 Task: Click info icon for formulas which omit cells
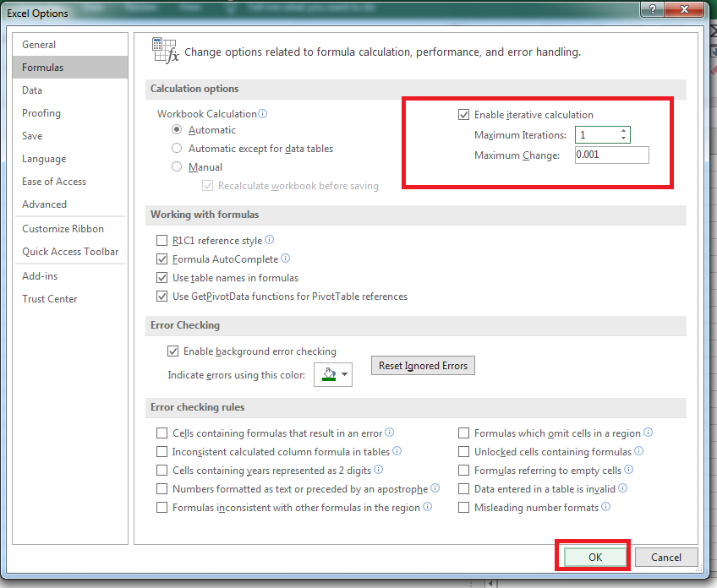pos(648,433)
